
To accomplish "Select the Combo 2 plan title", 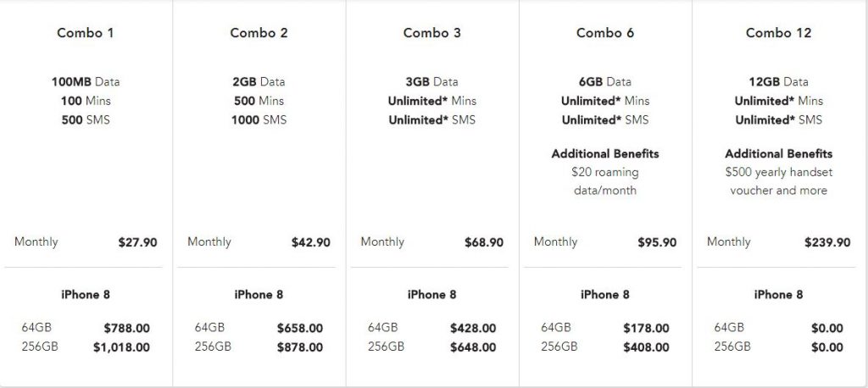I will 259,33.
